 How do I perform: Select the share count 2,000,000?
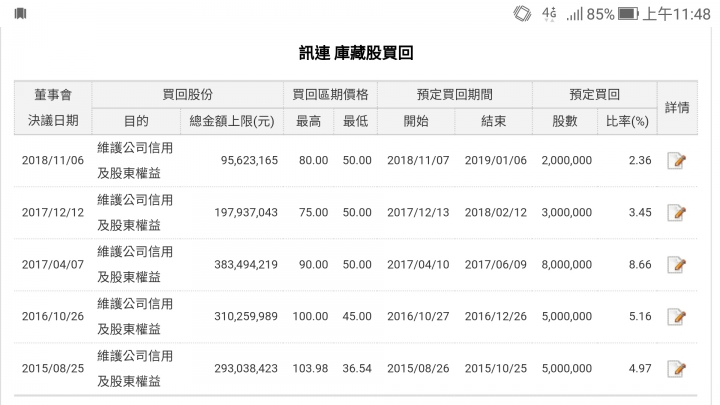click(x=567, y=160)
